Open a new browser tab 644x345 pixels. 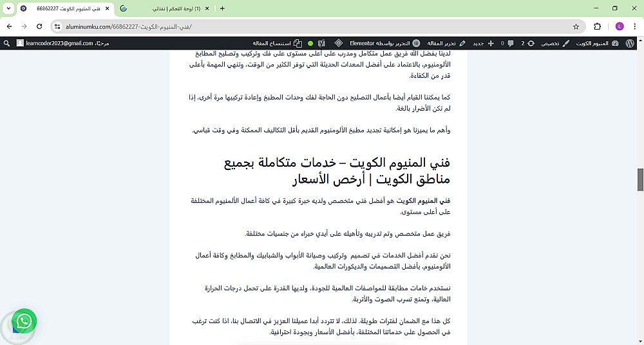tap(222, 8)
